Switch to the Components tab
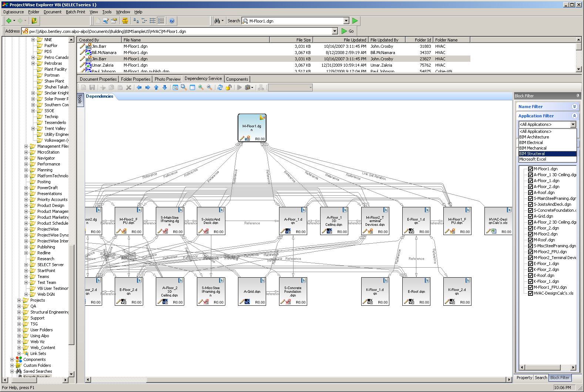This screenshot has width=584, height=392. [237, 79]
